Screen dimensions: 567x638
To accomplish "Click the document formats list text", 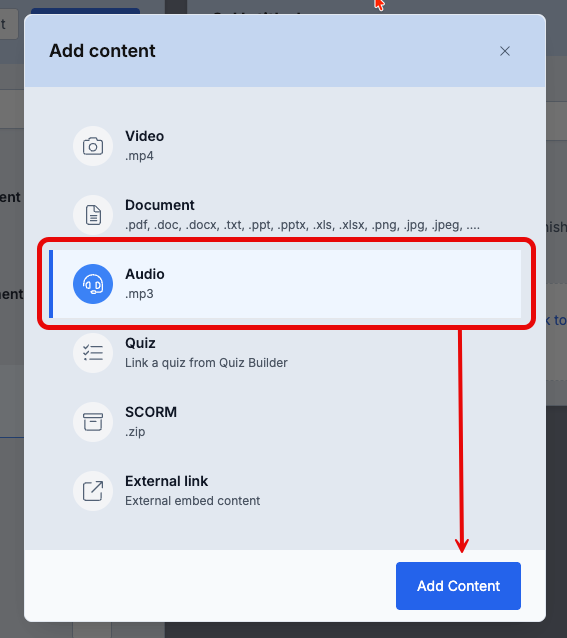I will click(302, 225).
